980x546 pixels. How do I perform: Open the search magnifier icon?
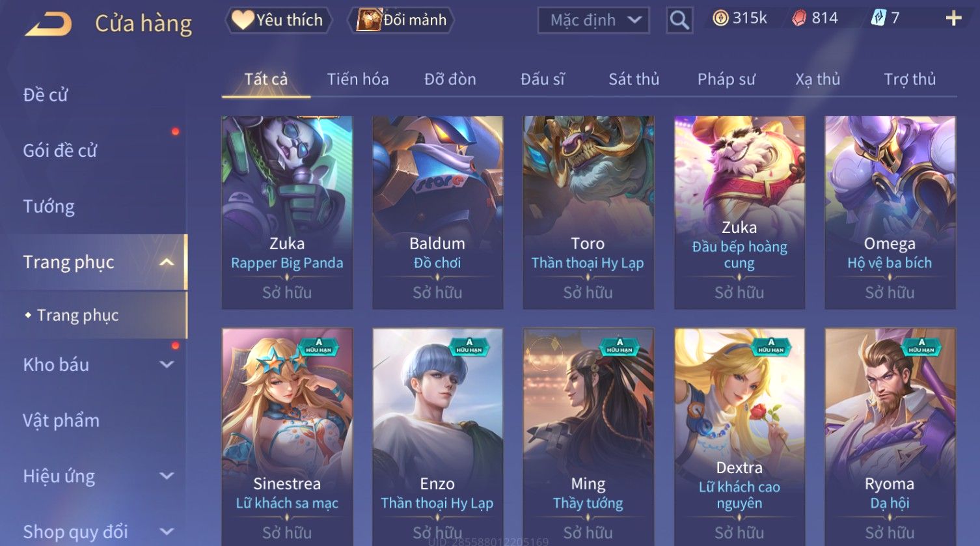[679, 20]
